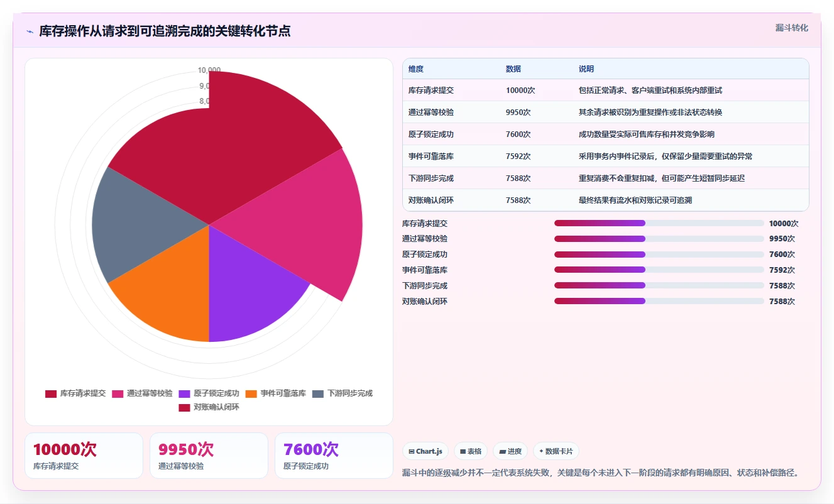Image resolution: width=834 pixels, height=504 pixels.
Task: Click description 最终结果有流水和对账记录可追溯
Action: tap(635, 200)
